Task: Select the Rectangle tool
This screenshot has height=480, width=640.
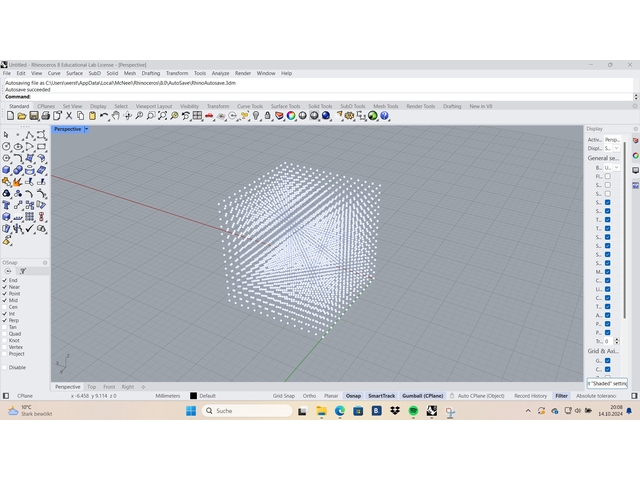Action: tap(41, 147)
